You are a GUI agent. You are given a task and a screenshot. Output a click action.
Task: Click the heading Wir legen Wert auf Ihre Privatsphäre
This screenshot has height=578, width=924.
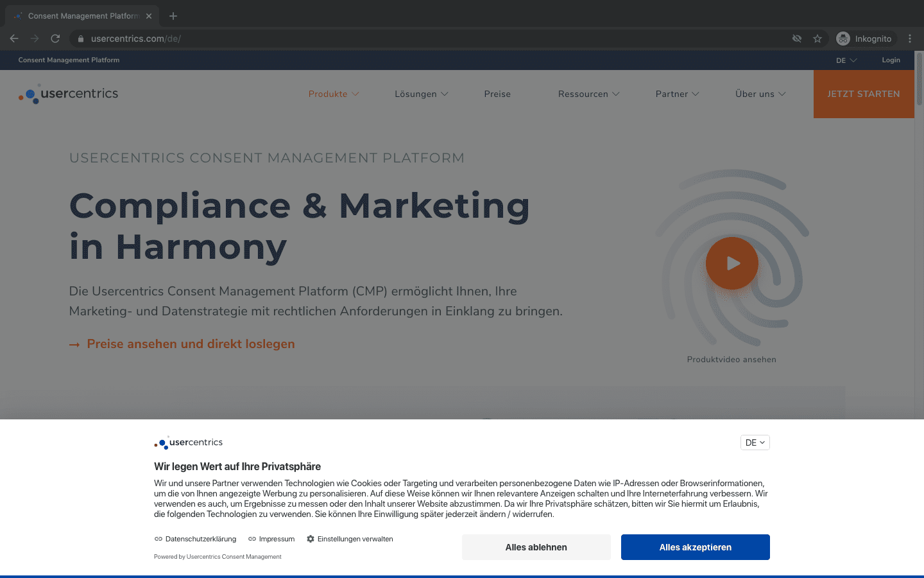[x=237, y=467]
